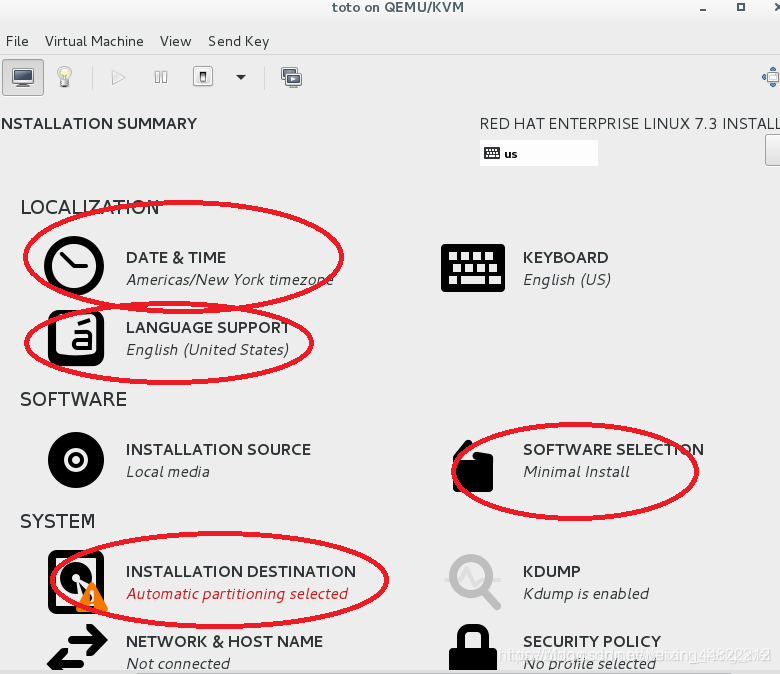Click NETWORK & HOST NAME label
The height and width of the screenshot is (674, 780).
tap(224, 642)
